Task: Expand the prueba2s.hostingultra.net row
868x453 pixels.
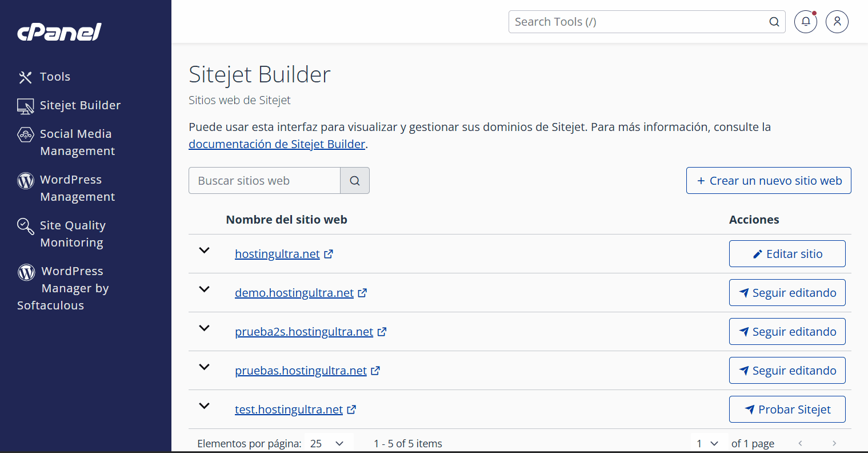Action: (204, 328)
